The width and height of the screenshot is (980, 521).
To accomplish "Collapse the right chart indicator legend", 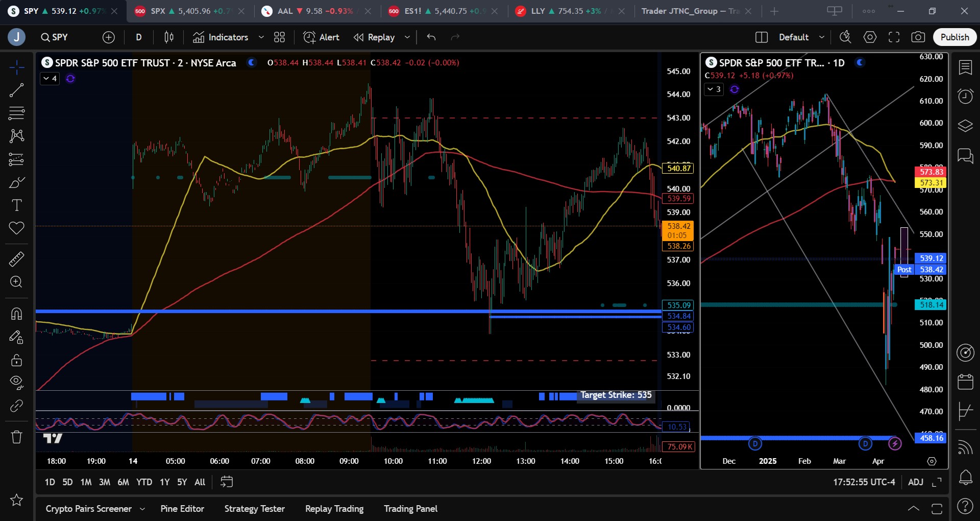I will pyautogui.click(x=714, y=89).
